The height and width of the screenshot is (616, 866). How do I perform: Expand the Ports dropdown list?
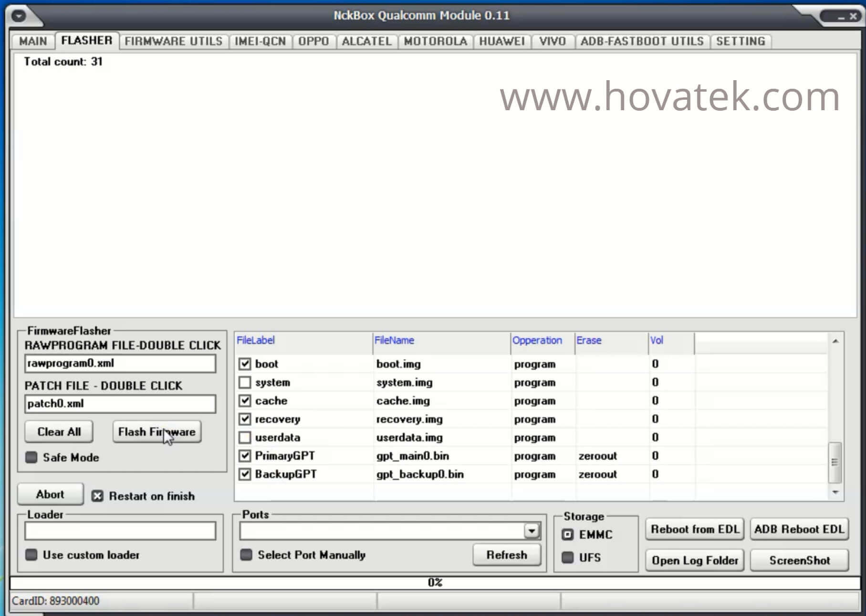point(531,531)
